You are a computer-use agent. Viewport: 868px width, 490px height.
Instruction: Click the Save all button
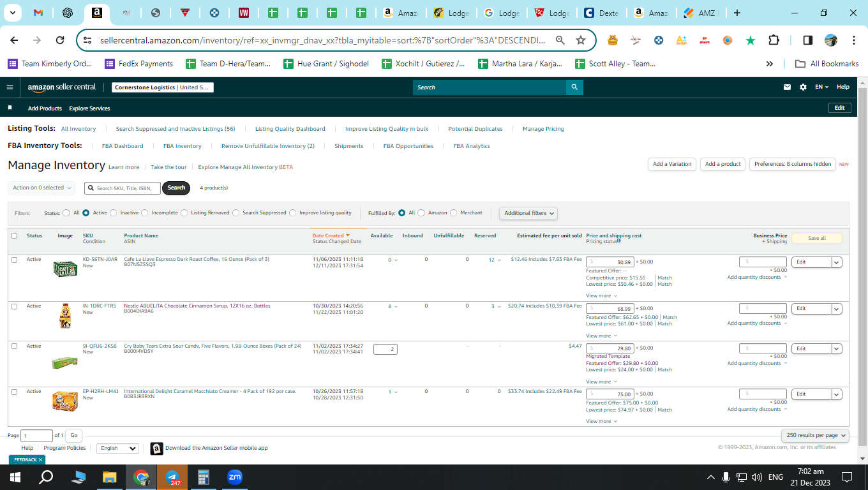(x=817, y=238)
